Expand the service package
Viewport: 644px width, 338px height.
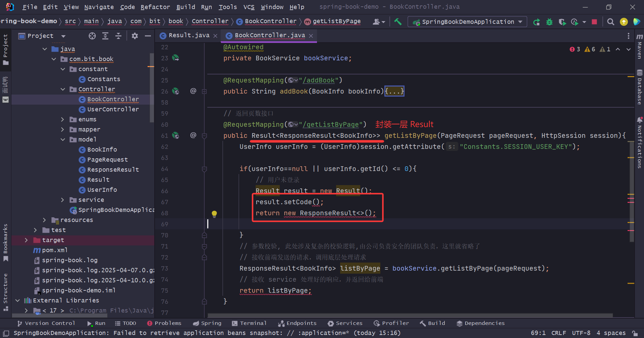tap(63, 200)
